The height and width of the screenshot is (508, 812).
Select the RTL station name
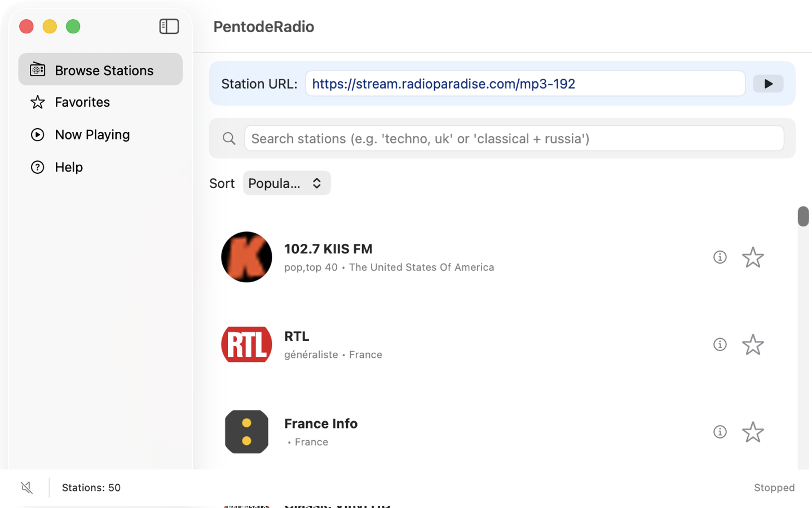(x=297, y=336)
